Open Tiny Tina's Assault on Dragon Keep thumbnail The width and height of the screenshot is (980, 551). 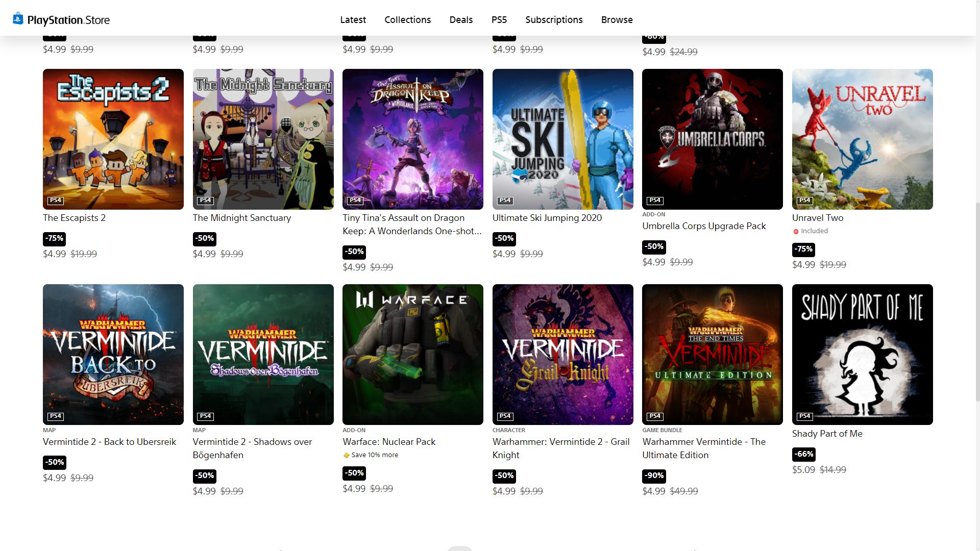(412, 139)
